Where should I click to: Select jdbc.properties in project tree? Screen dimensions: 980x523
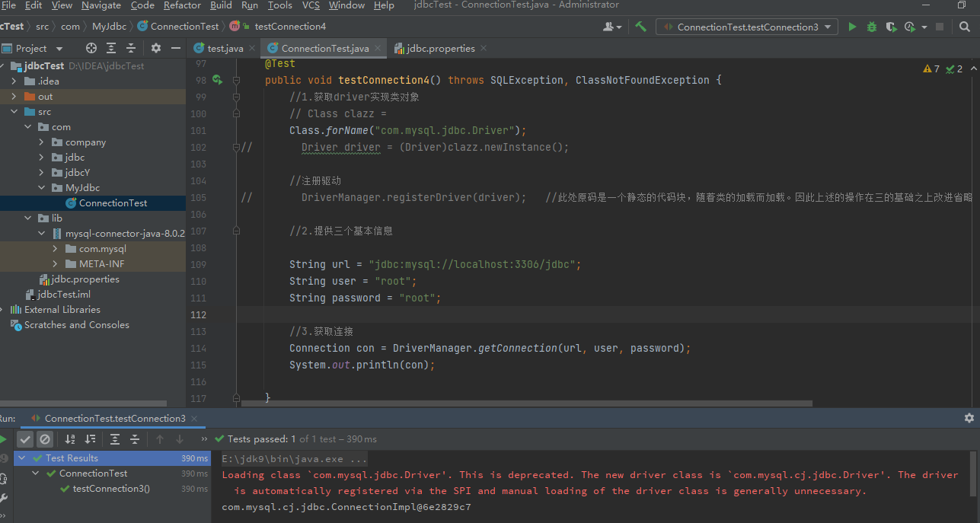pos(85,279)
